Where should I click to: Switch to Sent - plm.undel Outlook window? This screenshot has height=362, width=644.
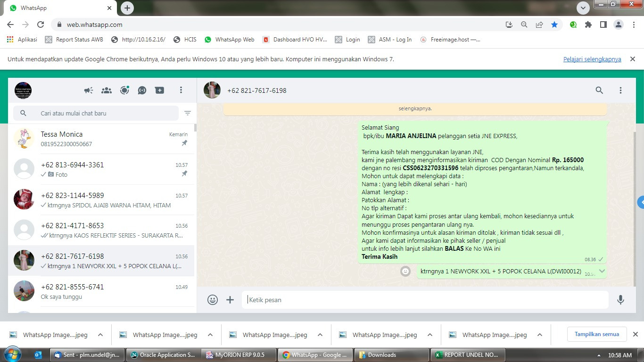coord(87,355)
